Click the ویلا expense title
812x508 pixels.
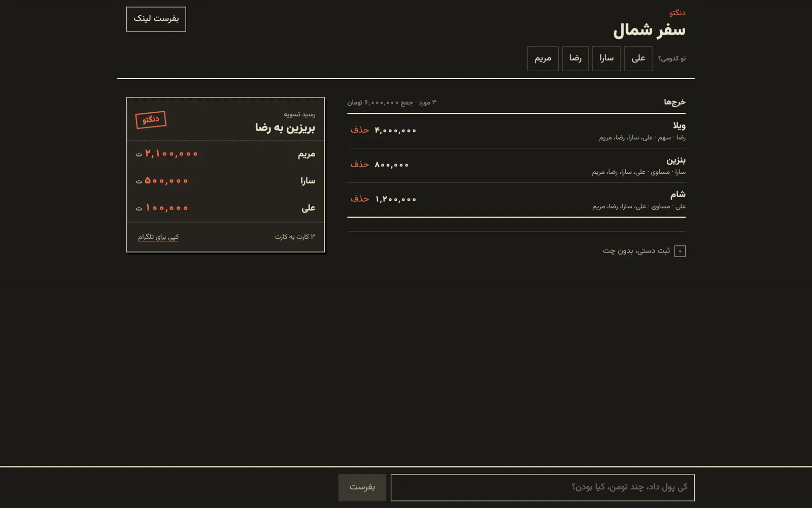[679, 125]
